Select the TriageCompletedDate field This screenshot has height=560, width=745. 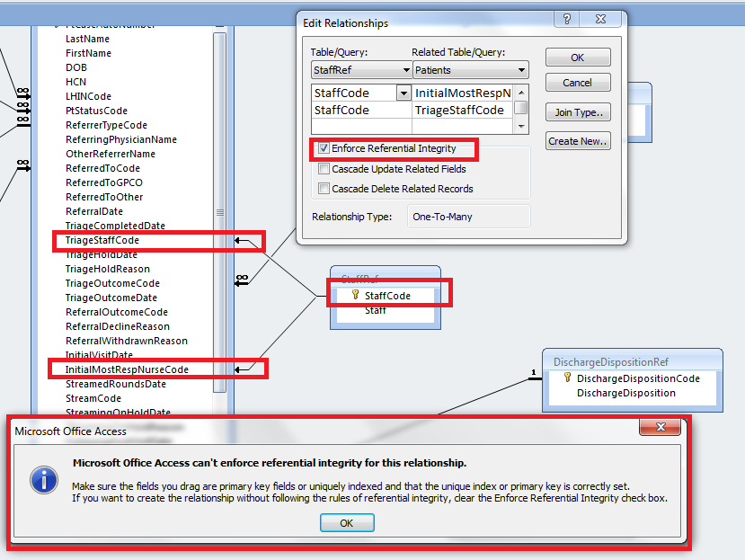point(115,226)
